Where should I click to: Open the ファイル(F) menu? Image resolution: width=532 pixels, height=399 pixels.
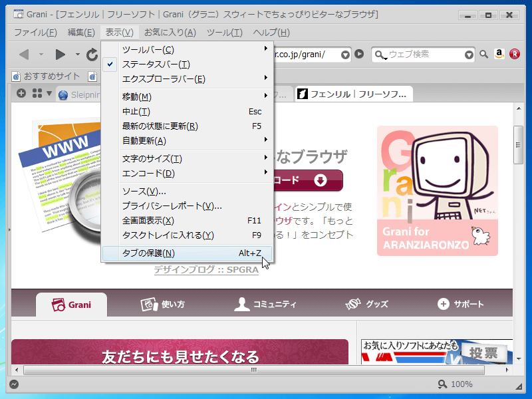pyautogui.click(x=35, y=33)
